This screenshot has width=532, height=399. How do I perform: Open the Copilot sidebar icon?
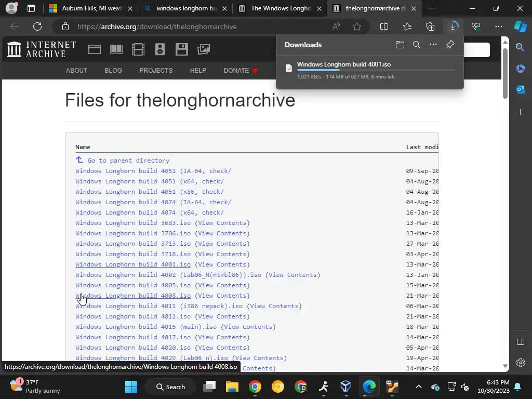[x=520, y=26]
